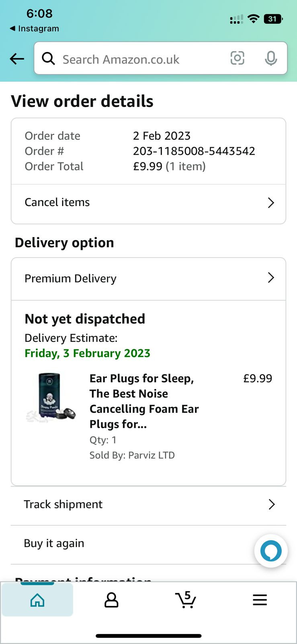The width and height of the screenshot is (297, 644).
Task: Select Track shipment
Action: coord(63,504)
